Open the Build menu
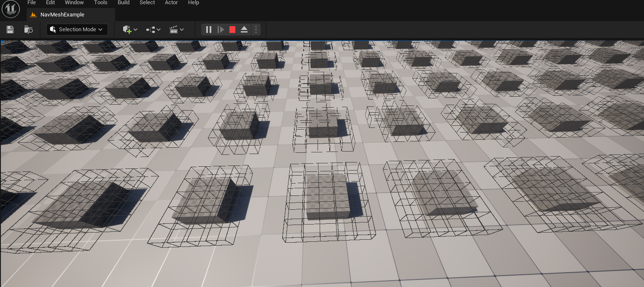The image size is (644, 287). click(124, 3)
